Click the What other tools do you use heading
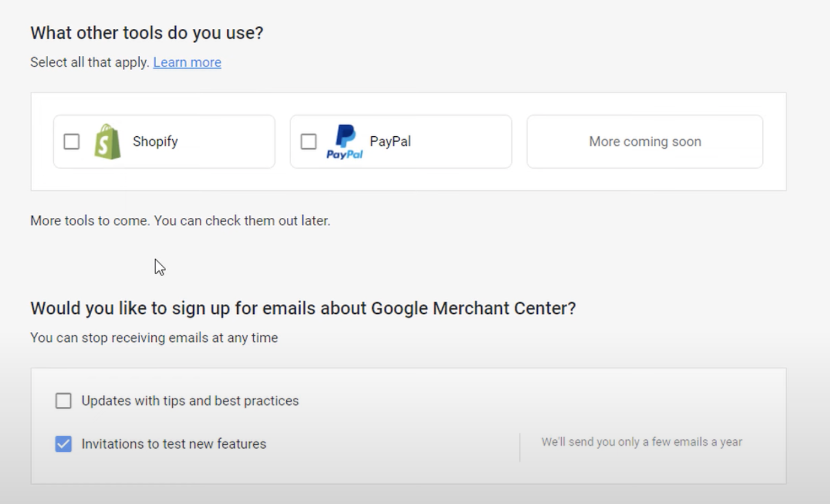The height and width of the screenshot is (504, 830). 147,33
